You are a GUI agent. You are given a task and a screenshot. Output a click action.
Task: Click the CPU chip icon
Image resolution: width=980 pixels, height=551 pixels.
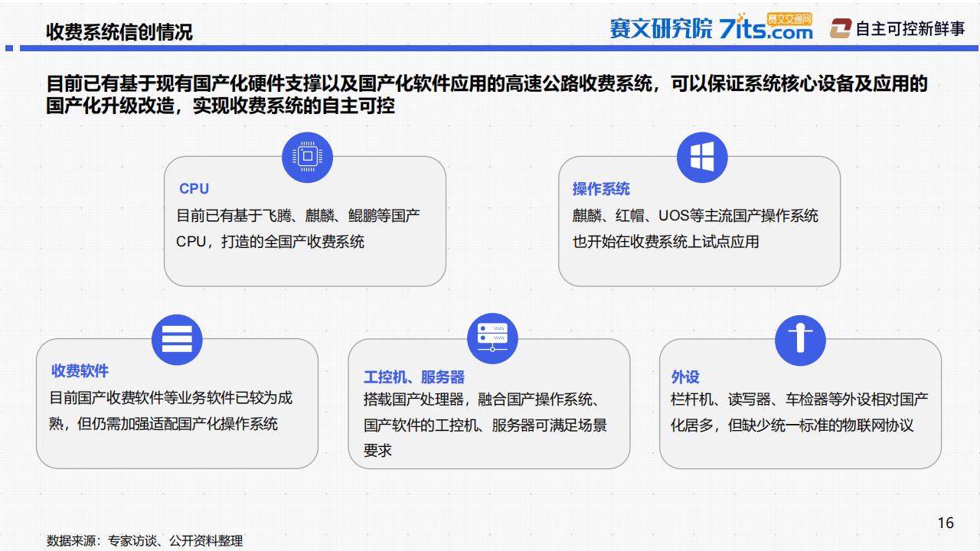tap(308, 157)
